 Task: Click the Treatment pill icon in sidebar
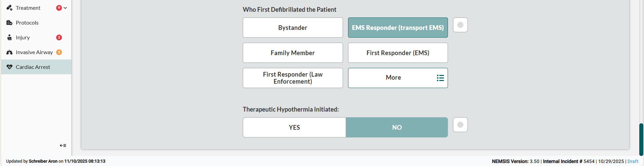(x=9, y=8)
